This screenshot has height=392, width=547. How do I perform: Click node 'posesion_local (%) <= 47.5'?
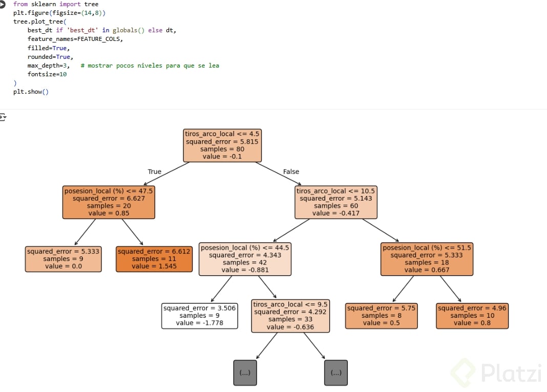click(109, 202)
